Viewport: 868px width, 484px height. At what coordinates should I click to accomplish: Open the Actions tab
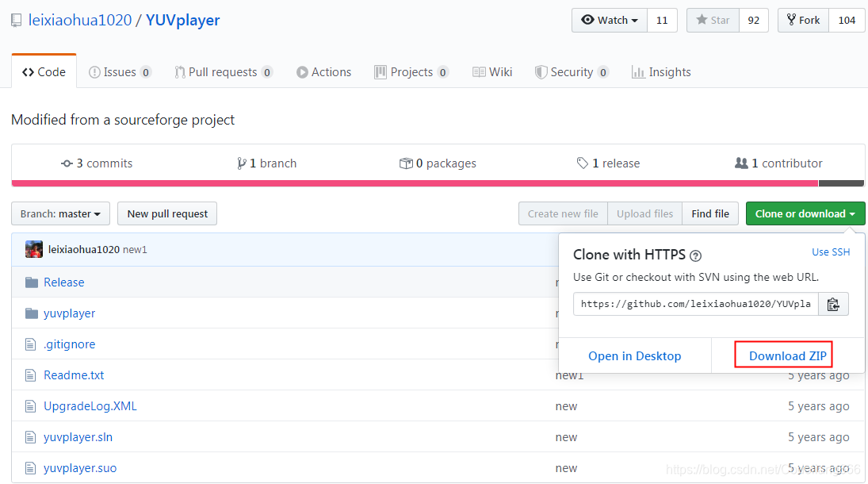coord(324,72)
